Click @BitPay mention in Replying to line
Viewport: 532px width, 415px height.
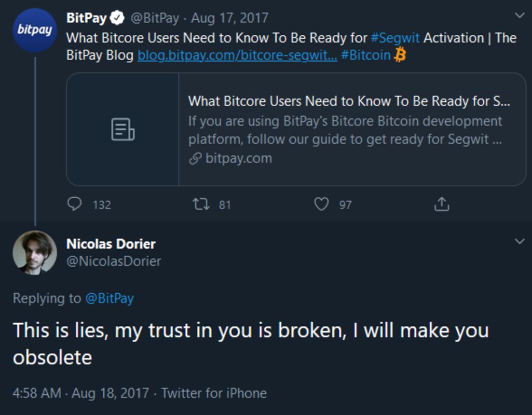(x=109, y=298)
